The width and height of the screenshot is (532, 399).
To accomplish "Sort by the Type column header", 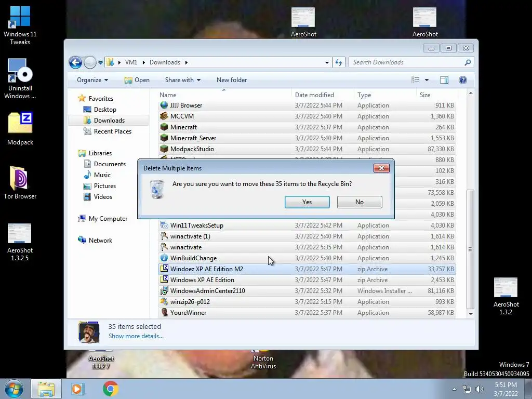I will [x=385, y=95].
